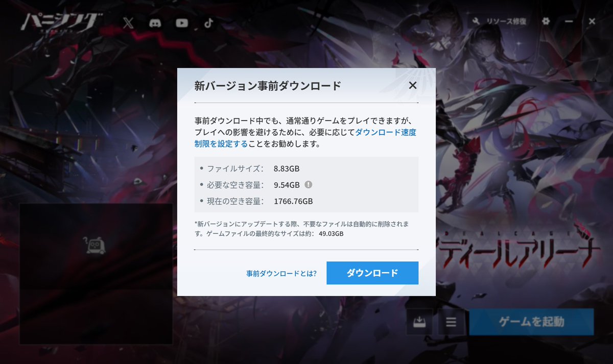This screenshot has width=613, height=364.
Task: Close the launcher window
Action: pyautogui.click(x=592, y=21)
